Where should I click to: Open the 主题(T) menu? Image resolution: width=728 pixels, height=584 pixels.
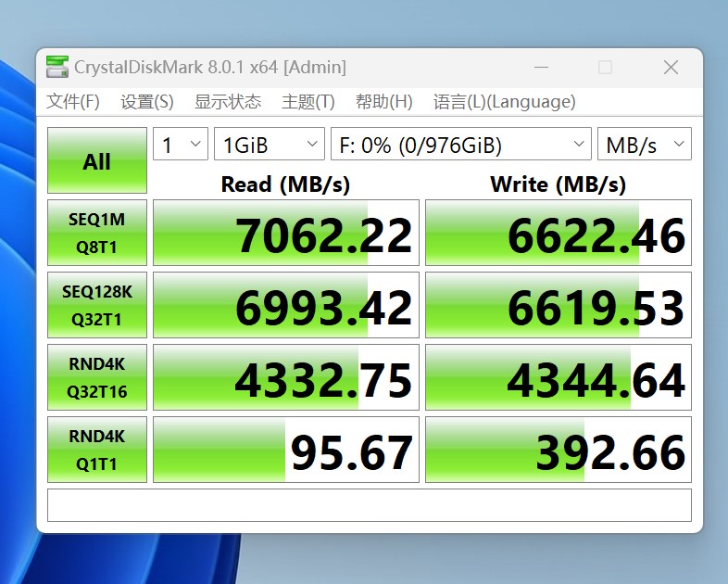[308, 101]
